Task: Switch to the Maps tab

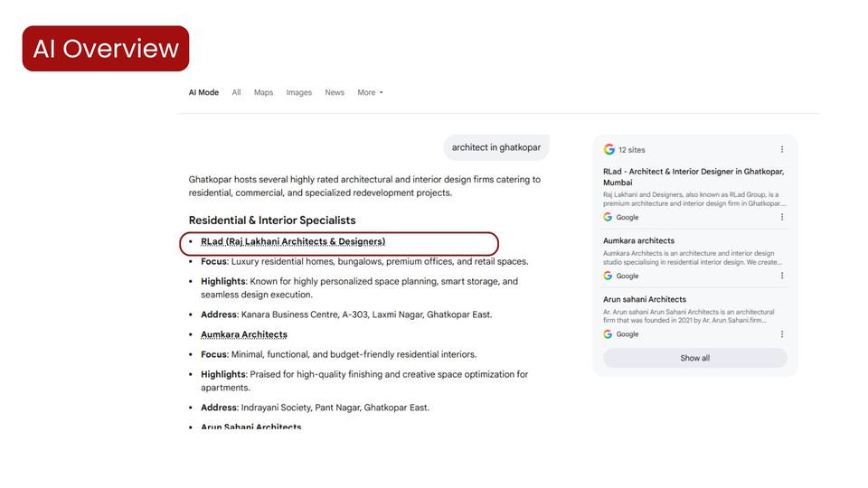Action: pyautogui.click(x=263, y=92)
